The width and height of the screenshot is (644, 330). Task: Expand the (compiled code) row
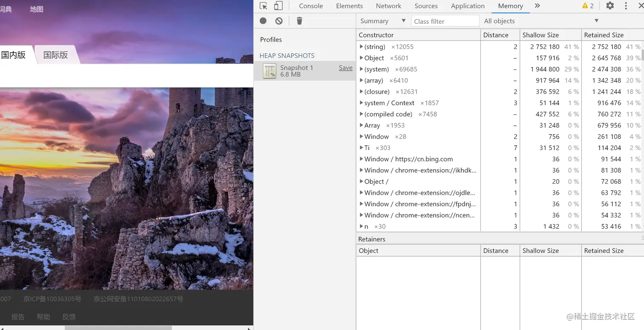(361, 114)
